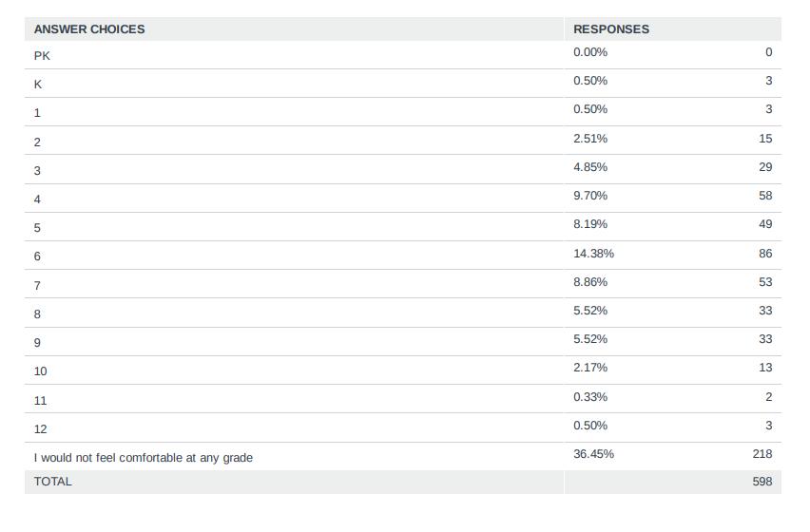Select the answer choice labeled 12
Viewport: 810px width, 532px height.
[x=40, y=428]
